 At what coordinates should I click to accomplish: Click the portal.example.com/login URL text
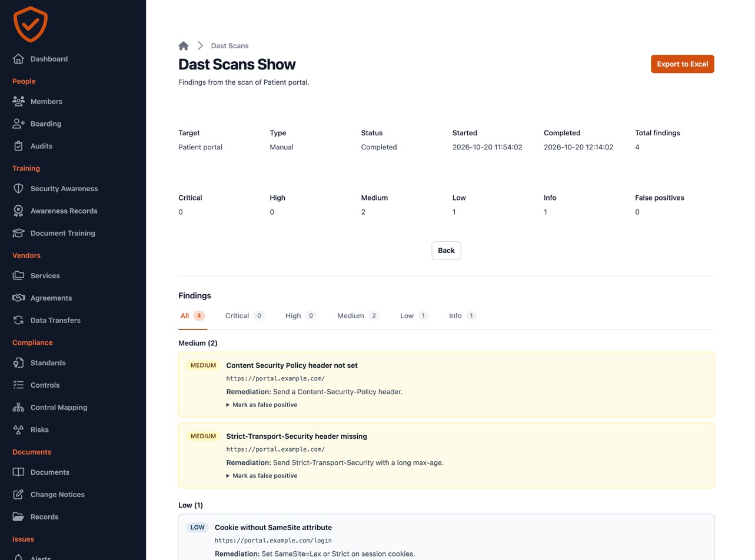273,541
